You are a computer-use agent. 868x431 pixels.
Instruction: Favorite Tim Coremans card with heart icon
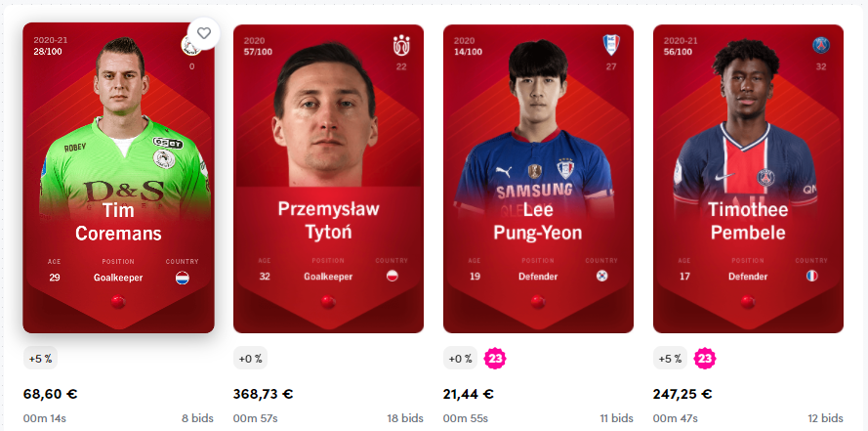[204, 33]
